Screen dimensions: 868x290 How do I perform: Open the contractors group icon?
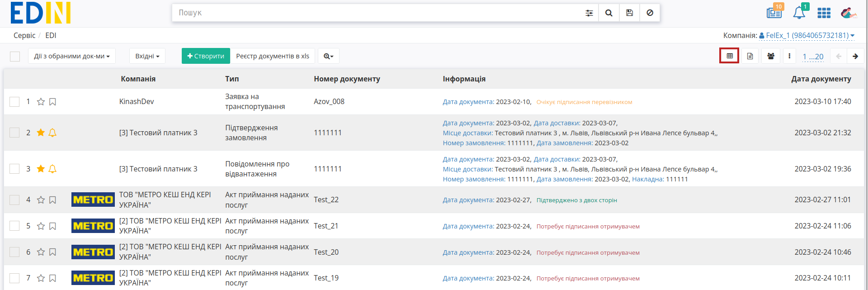click(x=771, y=56)
